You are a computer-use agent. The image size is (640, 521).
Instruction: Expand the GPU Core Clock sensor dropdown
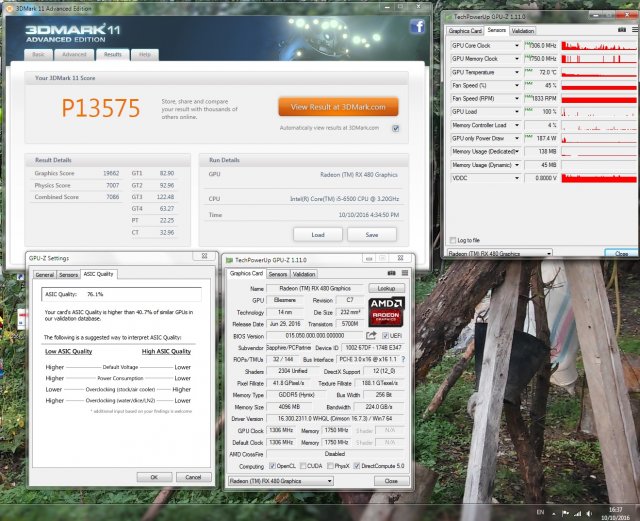517,46
